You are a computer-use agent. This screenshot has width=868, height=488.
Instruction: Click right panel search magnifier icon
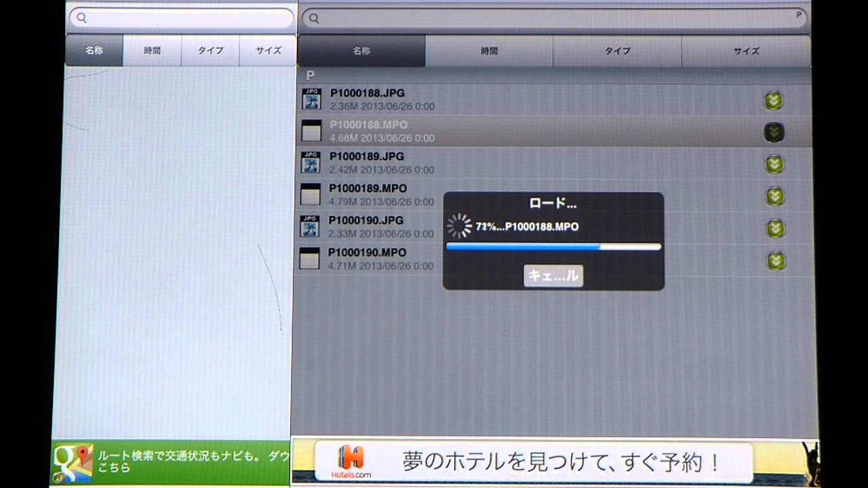coord(314,18)
